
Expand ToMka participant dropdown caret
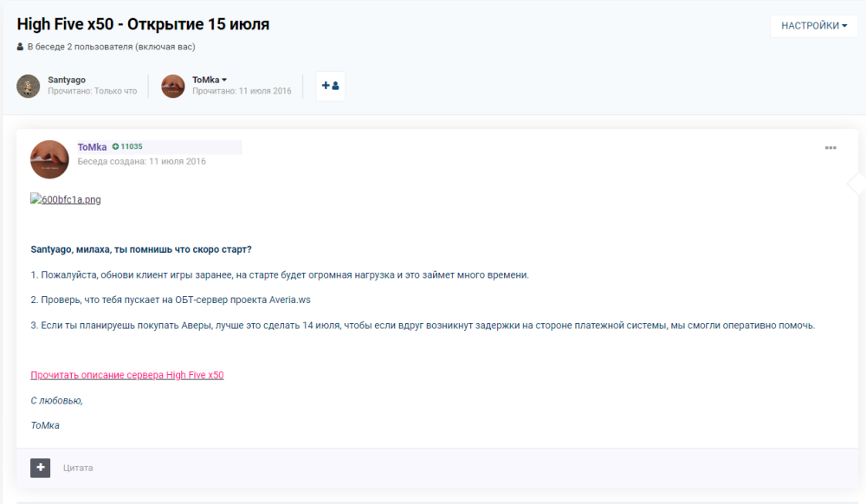point(224,80)
